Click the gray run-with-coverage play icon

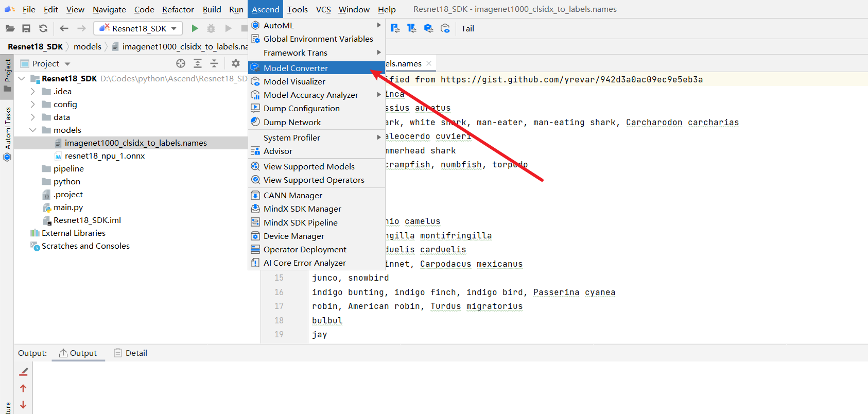[x=228, y=28]
